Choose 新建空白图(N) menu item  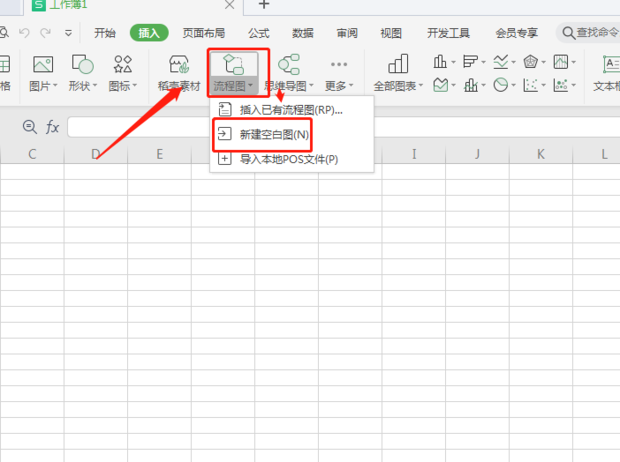pyautogui.click(x=292, y=134)
